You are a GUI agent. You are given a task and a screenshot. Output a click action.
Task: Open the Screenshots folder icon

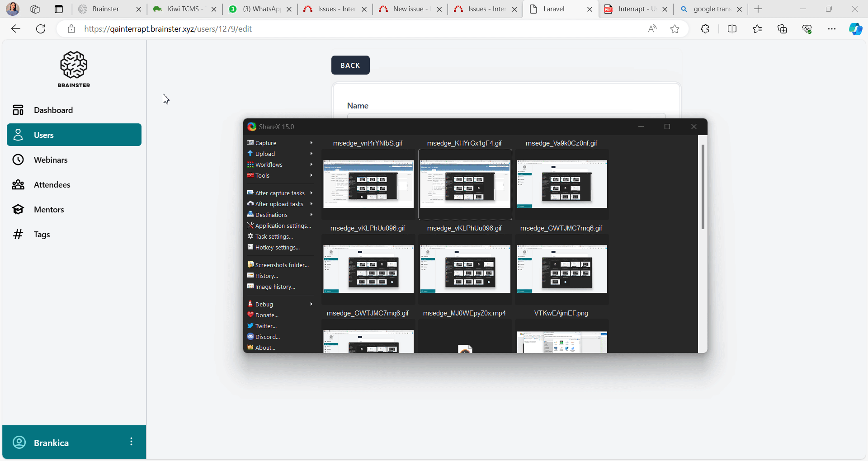click(x=250, y=264)
